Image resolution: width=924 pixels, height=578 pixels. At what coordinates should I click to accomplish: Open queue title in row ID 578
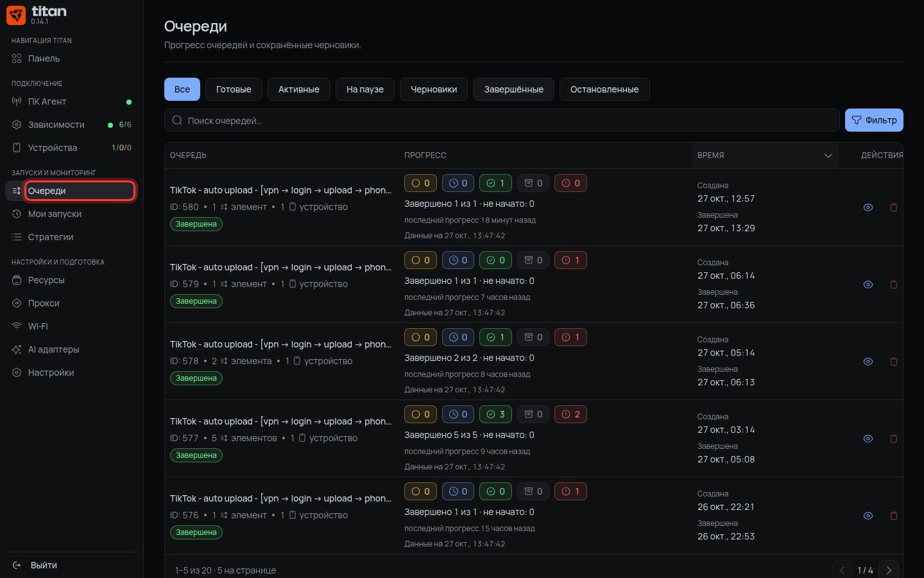pos(280,344)
